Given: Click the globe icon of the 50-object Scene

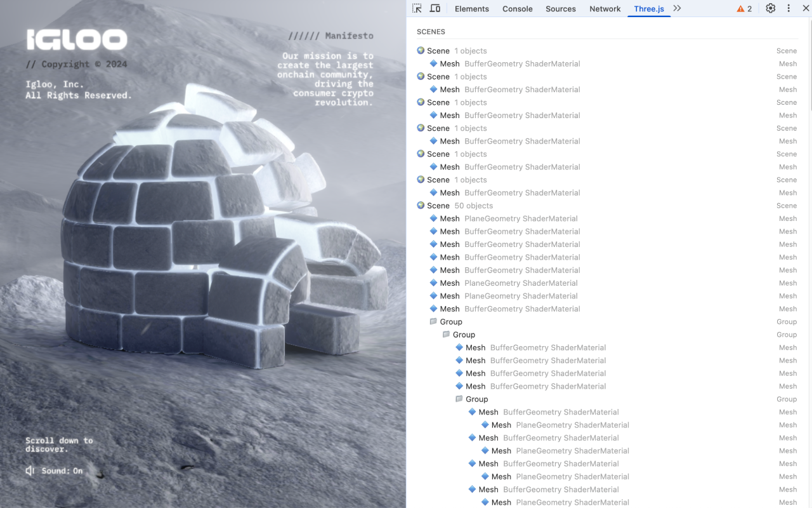Looking at the screenshot, I should (421, 205).
